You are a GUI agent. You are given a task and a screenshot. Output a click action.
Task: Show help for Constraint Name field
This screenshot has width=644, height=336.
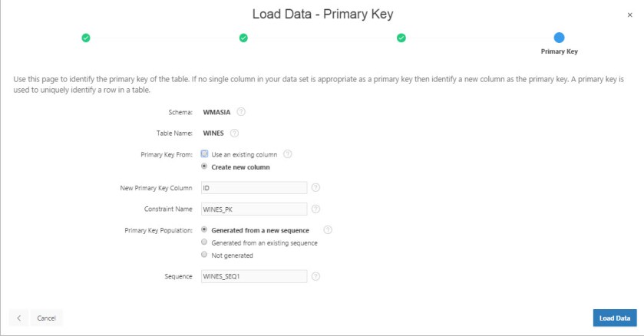coord(315,209)
